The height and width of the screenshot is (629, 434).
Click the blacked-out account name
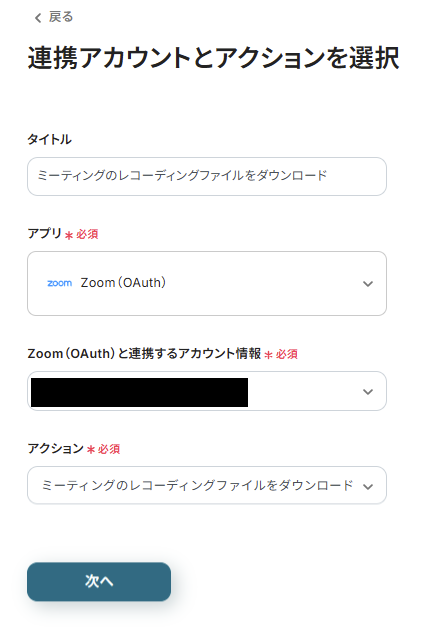(139, 392)
